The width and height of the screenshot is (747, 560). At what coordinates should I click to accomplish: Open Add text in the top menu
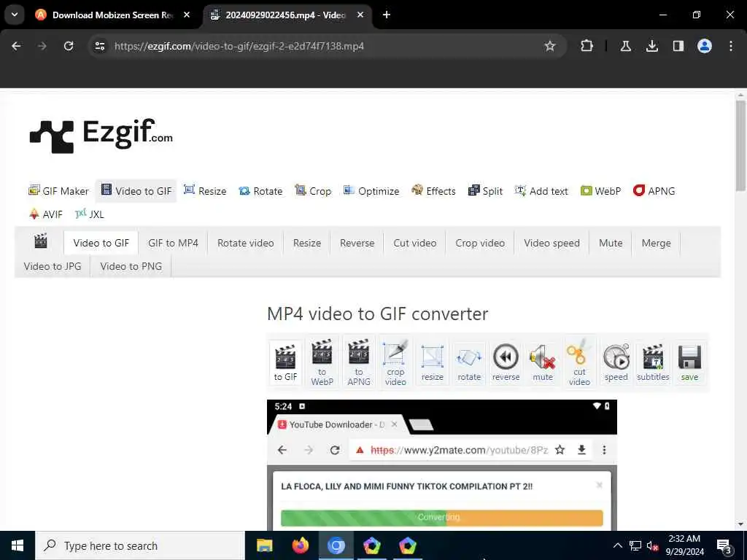[x=541, y=191]
